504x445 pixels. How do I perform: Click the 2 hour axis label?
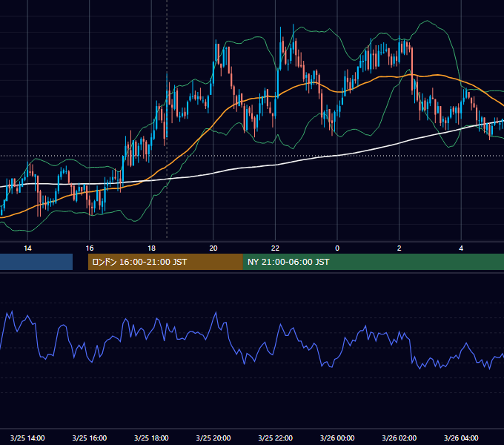pos(399,248)
